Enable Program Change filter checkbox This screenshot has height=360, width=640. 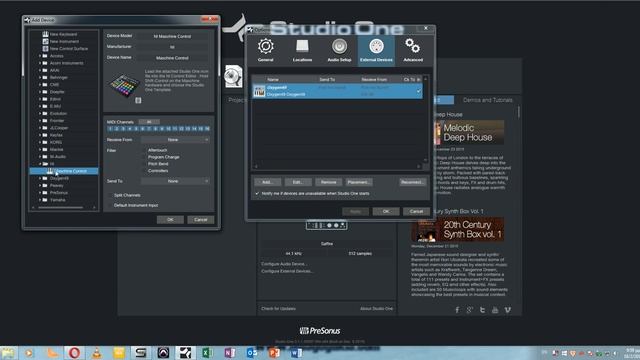pyautogui.click(x=143, y=157)
